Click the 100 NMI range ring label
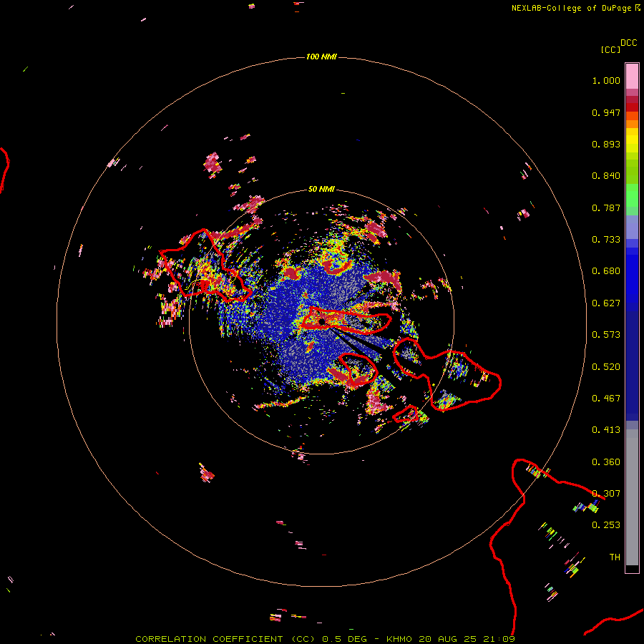This screenshot has width=644, height=644. point(321,57)
